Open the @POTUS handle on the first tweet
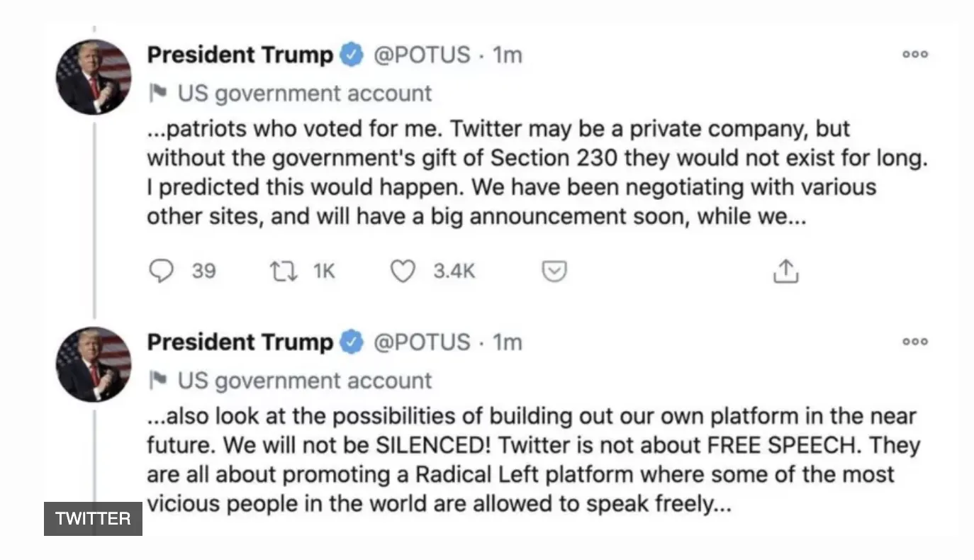 pos(421,55)
